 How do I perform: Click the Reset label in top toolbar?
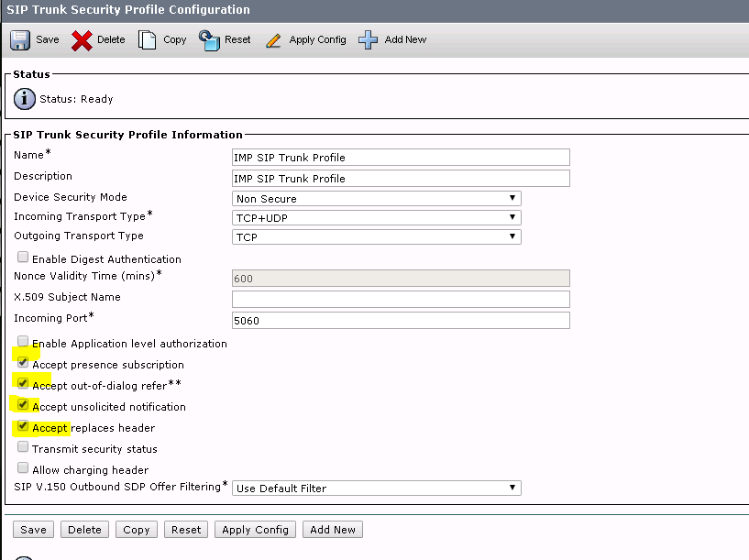point(237,39)
